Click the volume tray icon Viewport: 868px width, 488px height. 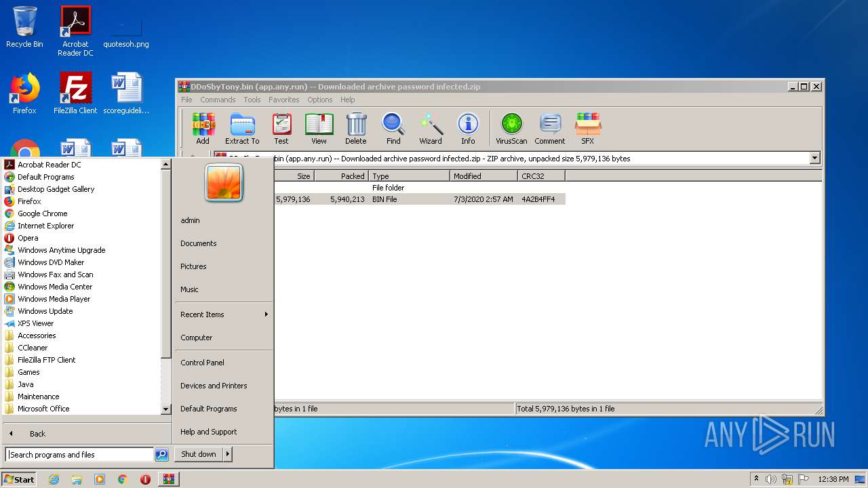click(771, 479)
